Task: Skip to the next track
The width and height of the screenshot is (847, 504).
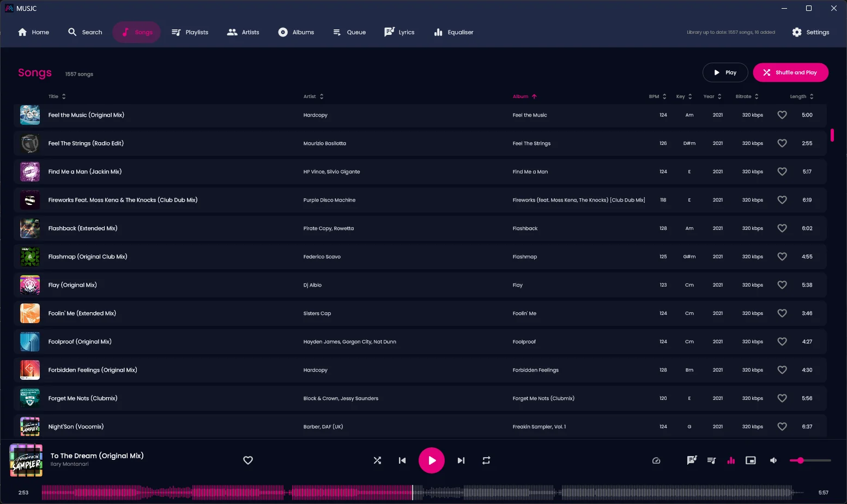Action: pos(461,460)
